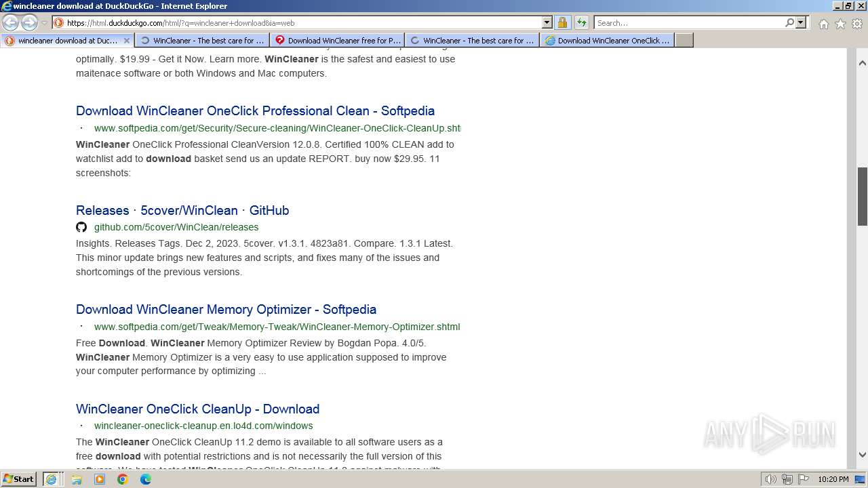
Task: Click the browser Search box
Action: (x=689, y=22)
